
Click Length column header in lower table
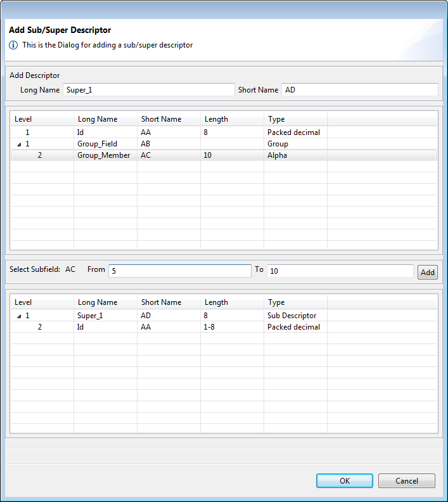(233, 302)
